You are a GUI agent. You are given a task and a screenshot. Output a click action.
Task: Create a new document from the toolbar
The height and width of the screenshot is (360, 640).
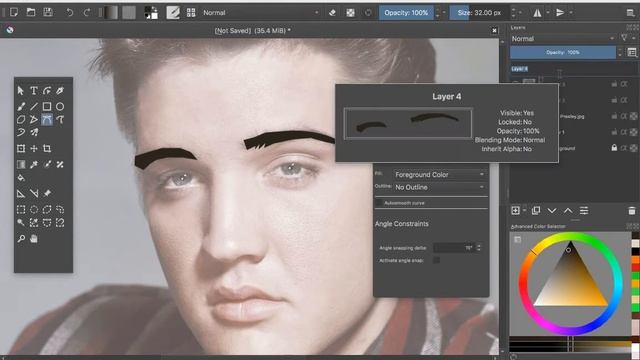coord(14,12)
